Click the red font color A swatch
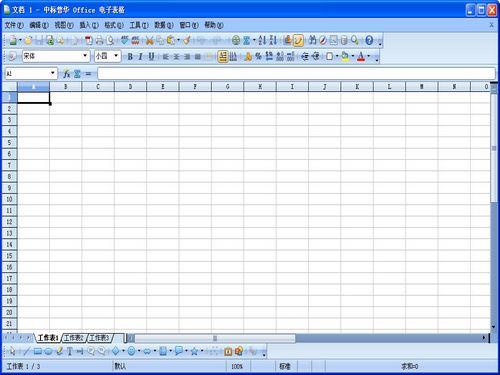Viewport: 500px width, 375px height. 361,57
